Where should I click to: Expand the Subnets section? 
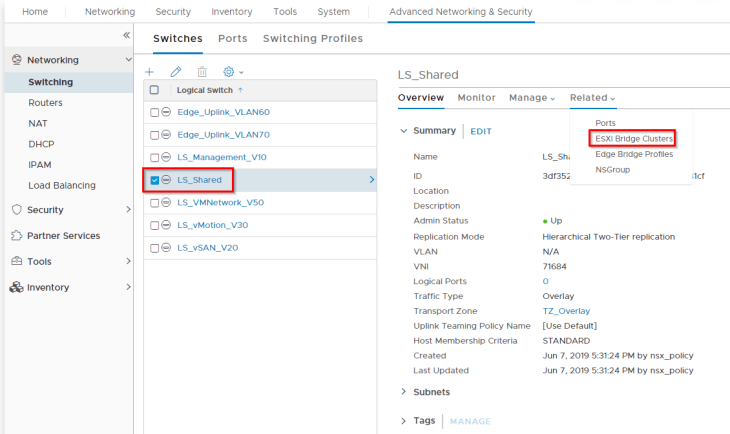tap(404, 392)
